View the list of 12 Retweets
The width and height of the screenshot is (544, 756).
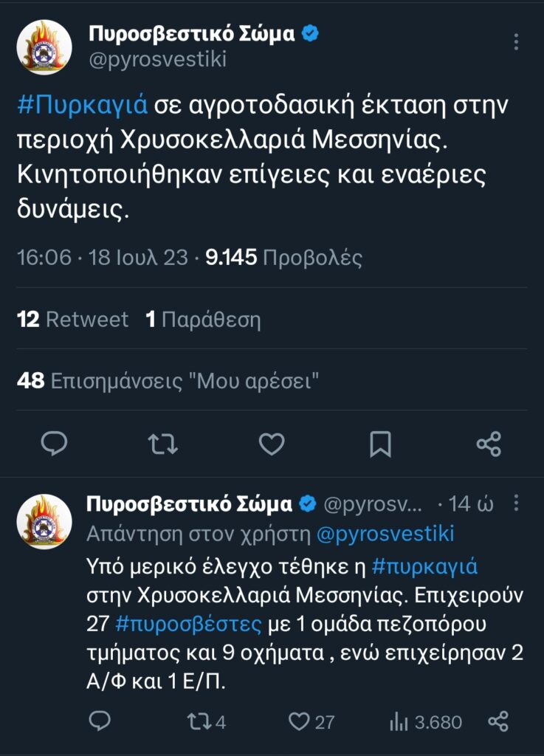73,319
